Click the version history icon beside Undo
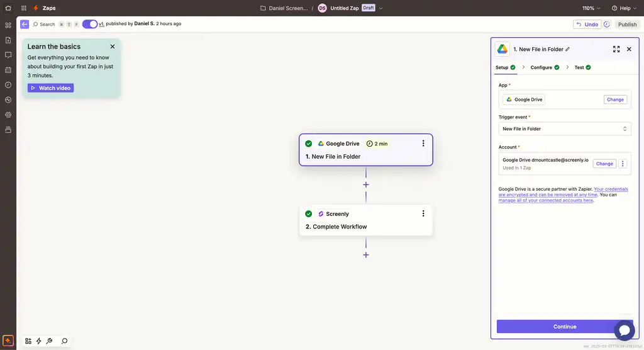 [607, 25]
